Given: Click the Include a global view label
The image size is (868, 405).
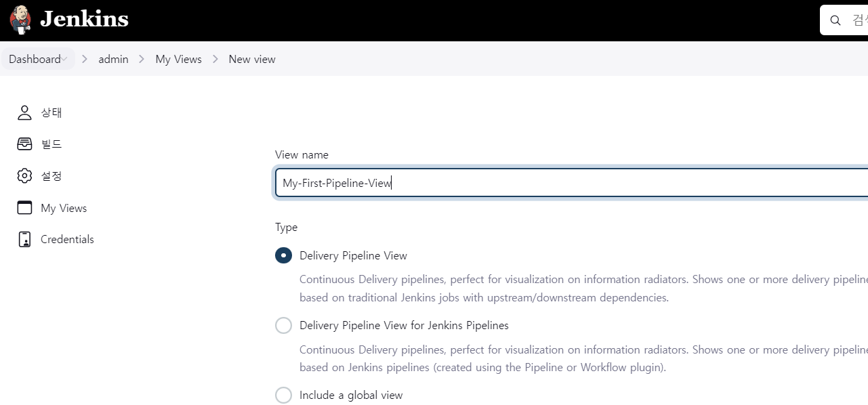Looking at the screenshot, I should [351, 395].
